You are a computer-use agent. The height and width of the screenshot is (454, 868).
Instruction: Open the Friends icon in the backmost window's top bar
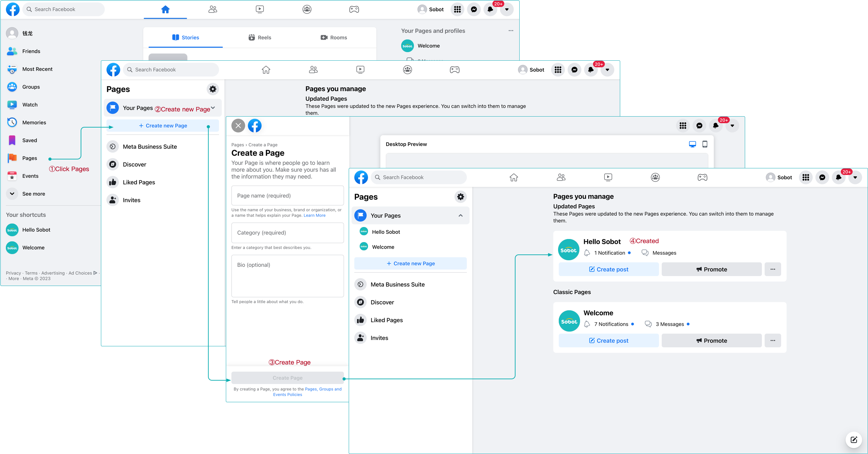coord(212,9)
